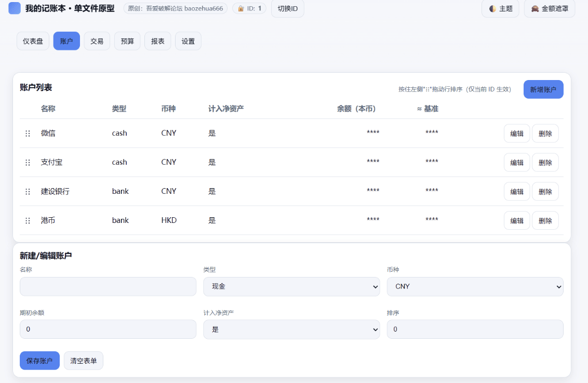Switch to the 交易 tab
This screenshot has width=588, height=383.
click(97, 41)
